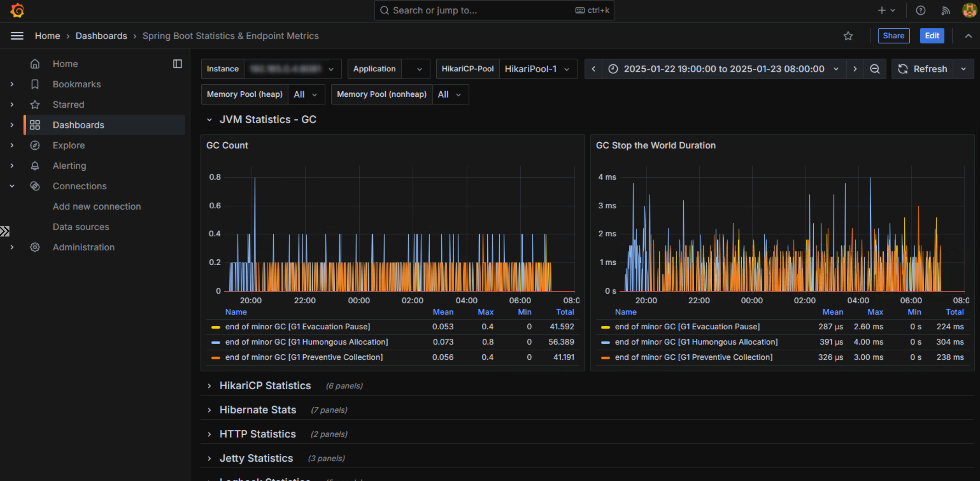The image size is (980, 481).
Task: Toggle the hamburger main menu
Action: (x=17, y=36)
